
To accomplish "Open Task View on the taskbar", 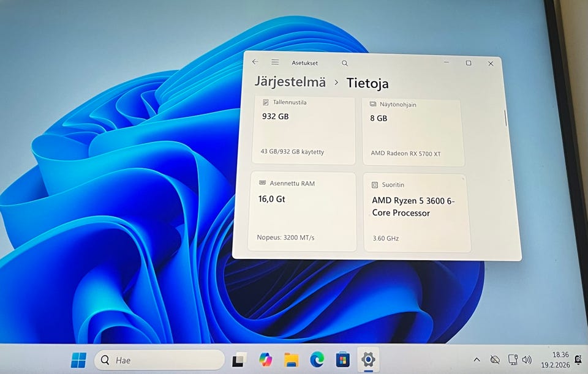I will (x=239, y=360).
